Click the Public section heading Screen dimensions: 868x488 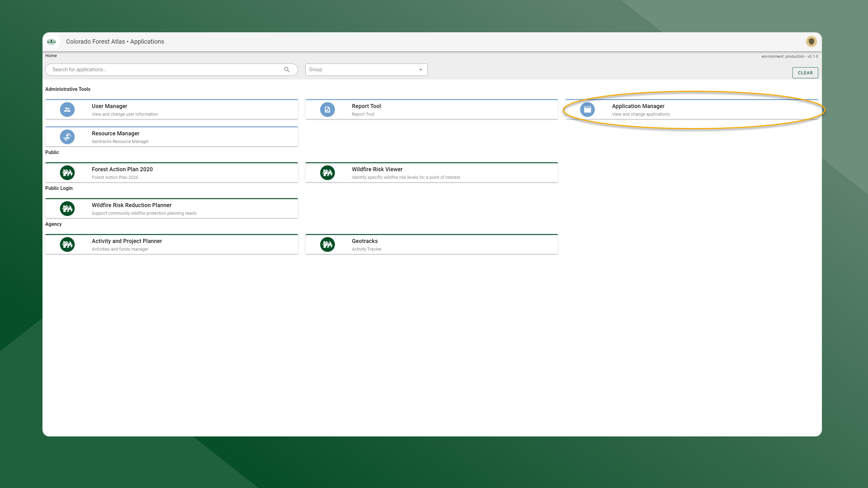52,152
